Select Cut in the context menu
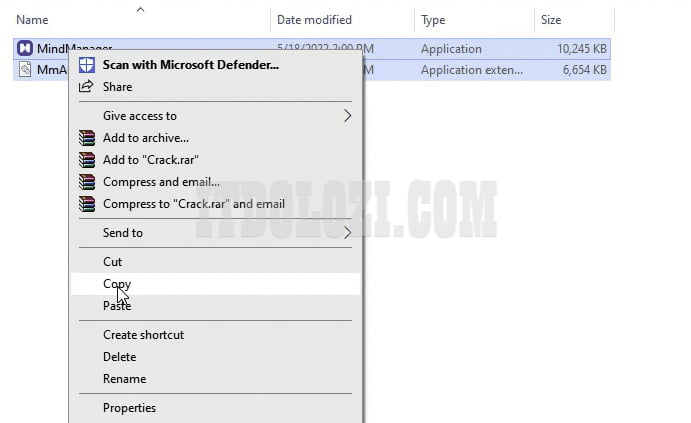This screenshot has width=691, height=423. pyautogui.click(x=113, y=262)
